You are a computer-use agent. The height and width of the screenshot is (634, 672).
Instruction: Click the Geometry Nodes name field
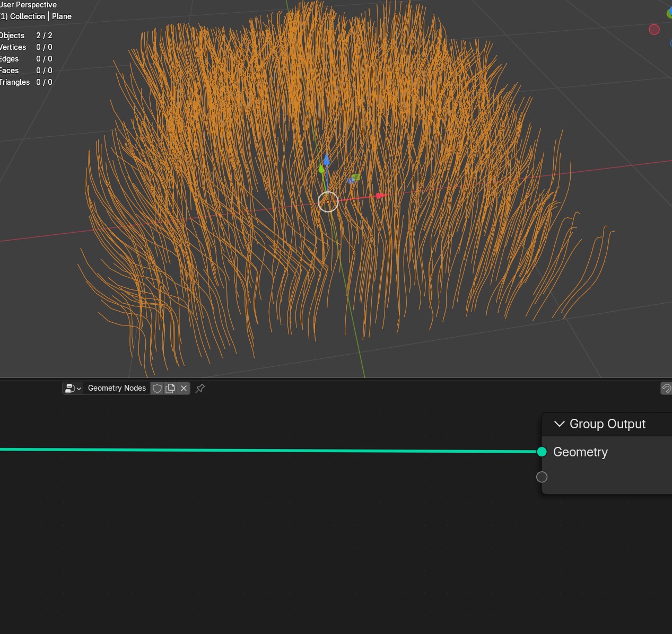117,389
